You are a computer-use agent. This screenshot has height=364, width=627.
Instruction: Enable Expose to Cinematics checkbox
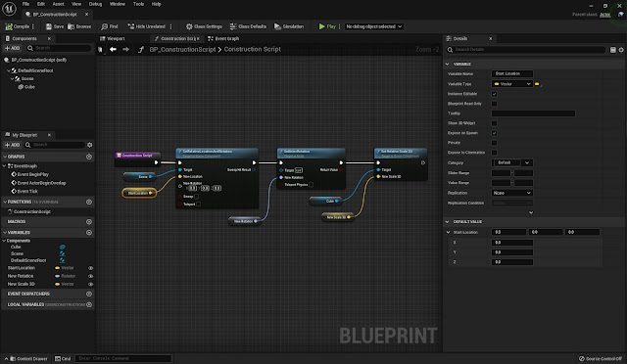[494, 153]
